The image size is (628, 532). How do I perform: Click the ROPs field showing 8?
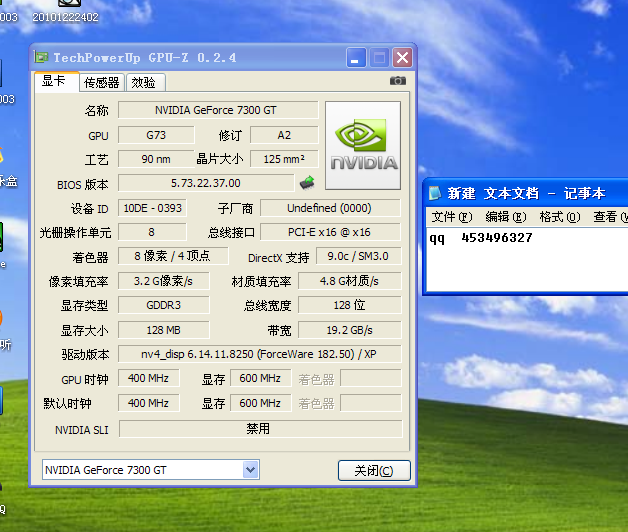point(152,232)
